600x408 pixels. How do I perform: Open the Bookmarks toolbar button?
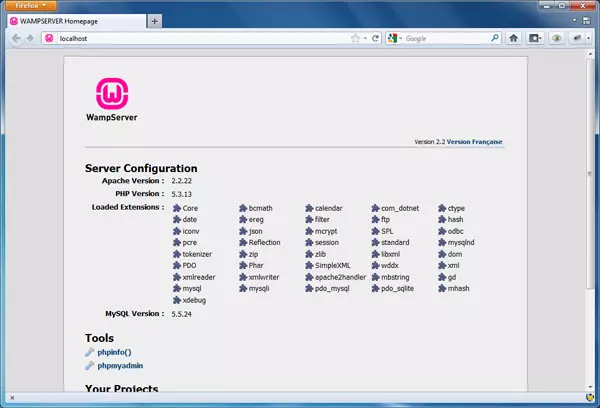(x=537, y=39)
